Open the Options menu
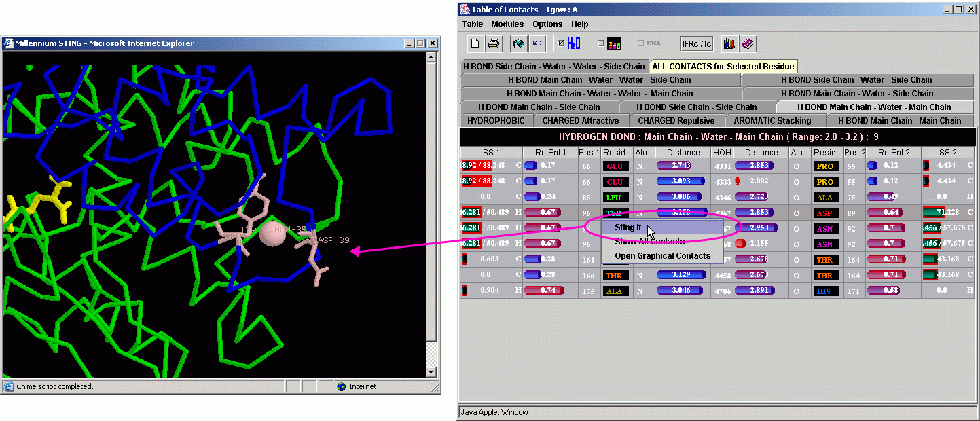Screen dimensions: 980x421 547,24
